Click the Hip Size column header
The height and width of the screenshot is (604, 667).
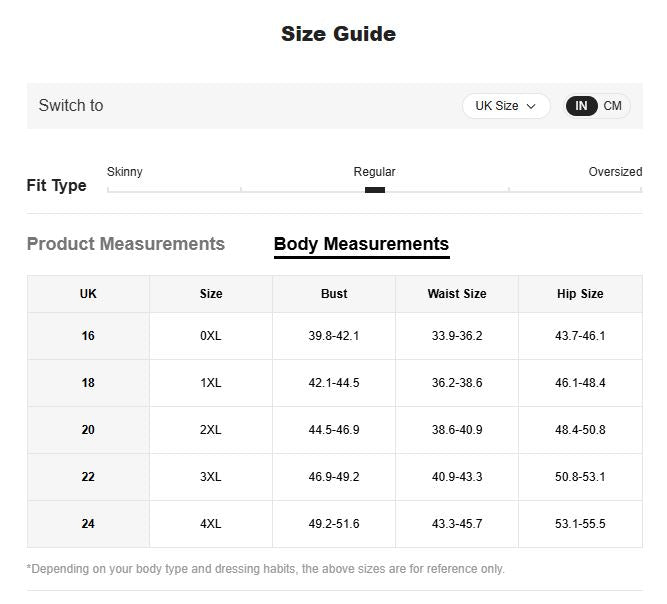(580, 294)
